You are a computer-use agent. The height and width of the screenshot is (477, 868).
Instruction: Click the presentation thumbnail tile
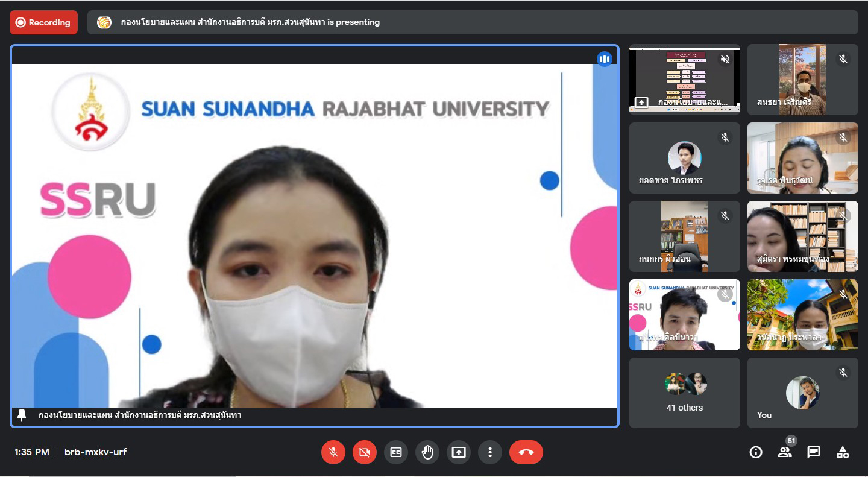coord(684,79)
